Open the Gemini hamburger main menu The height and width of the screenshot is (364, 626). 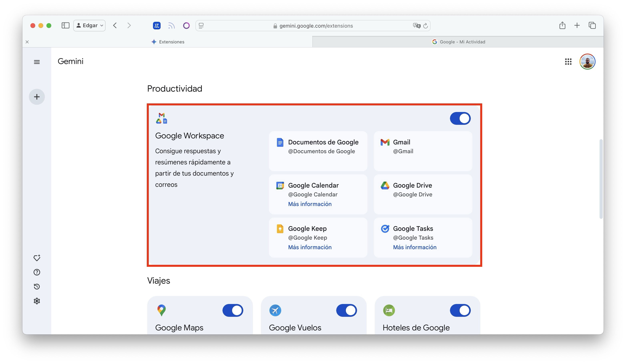[37, 62]
